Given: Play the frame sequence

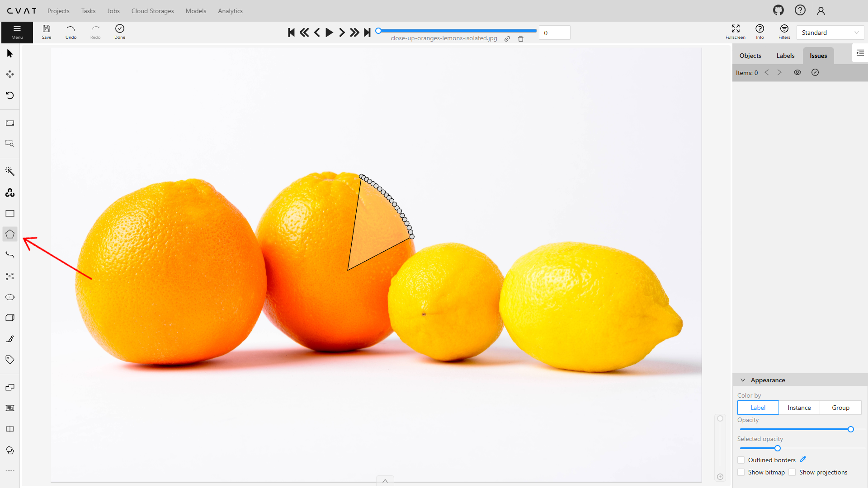Looking at the screenshot, I should [330, 33].
